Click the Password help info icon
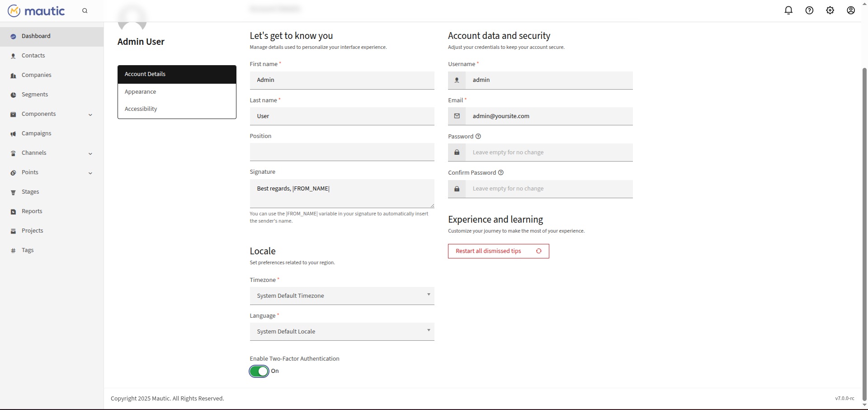Viewport: 868px width, 410px height. (x=478, y=136)
